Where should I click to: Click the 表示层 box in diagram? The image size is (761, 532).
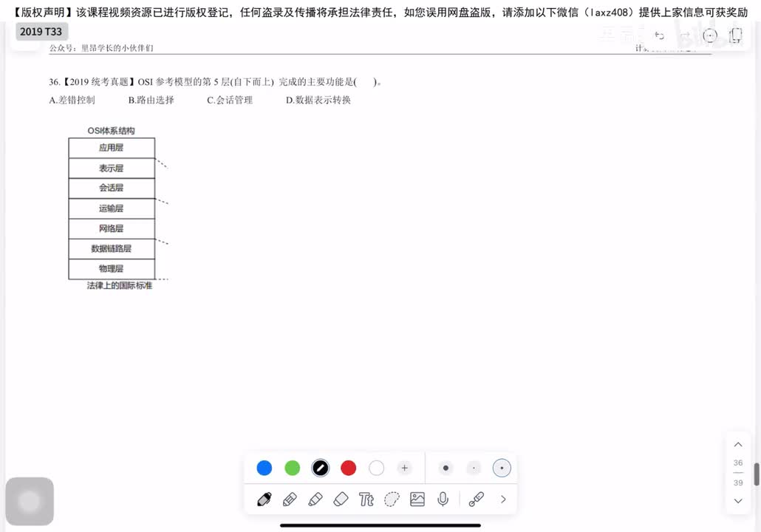point(112,168)
